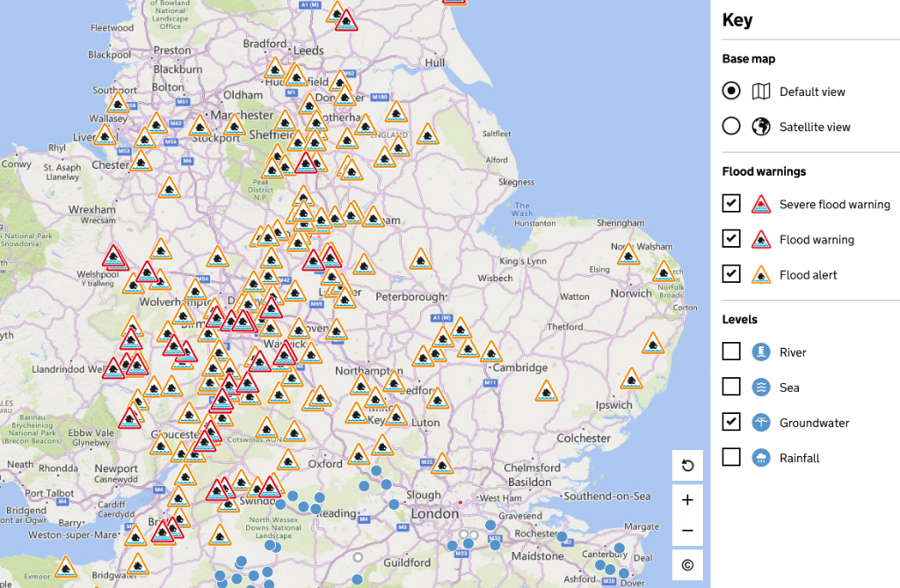Image resolution: width=900 pixels, height=588 pixels.
Task: Enable the Rainfall levels checkbox
Action: click(731, 457)
